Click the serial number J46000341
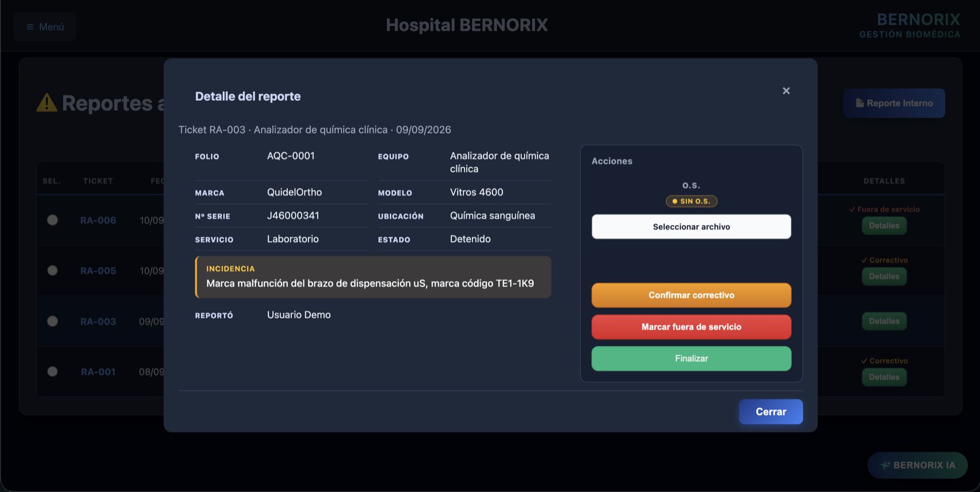Viewport: 980px width, 492px height. tap(293, 216)
